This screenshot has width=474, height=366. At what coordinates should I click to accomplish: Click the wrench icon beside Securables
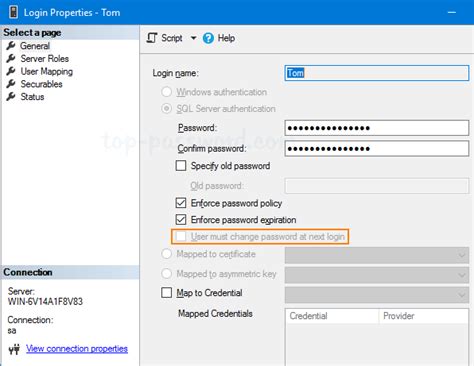pyautogui.click(x=11, y=84)
